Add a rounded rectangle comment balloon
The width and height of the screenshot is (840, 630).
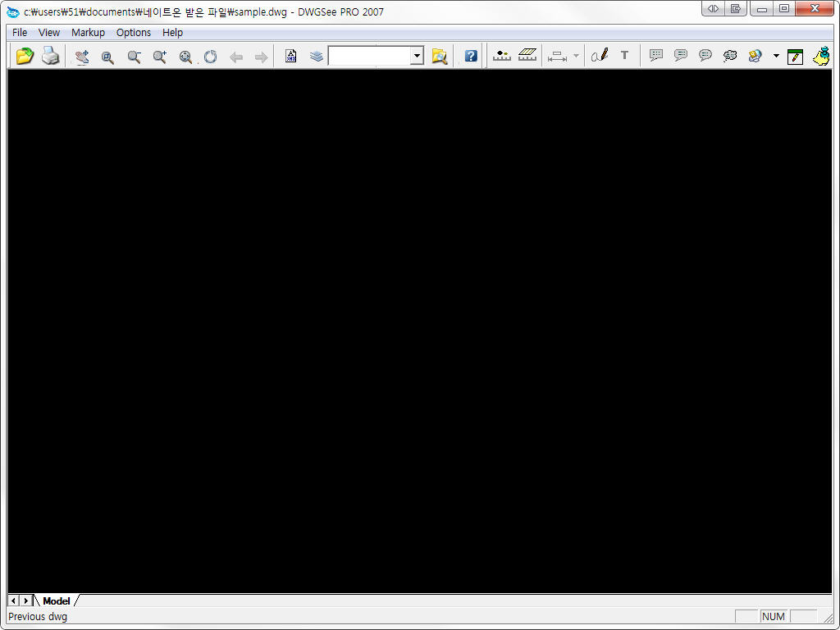[681, 55]
